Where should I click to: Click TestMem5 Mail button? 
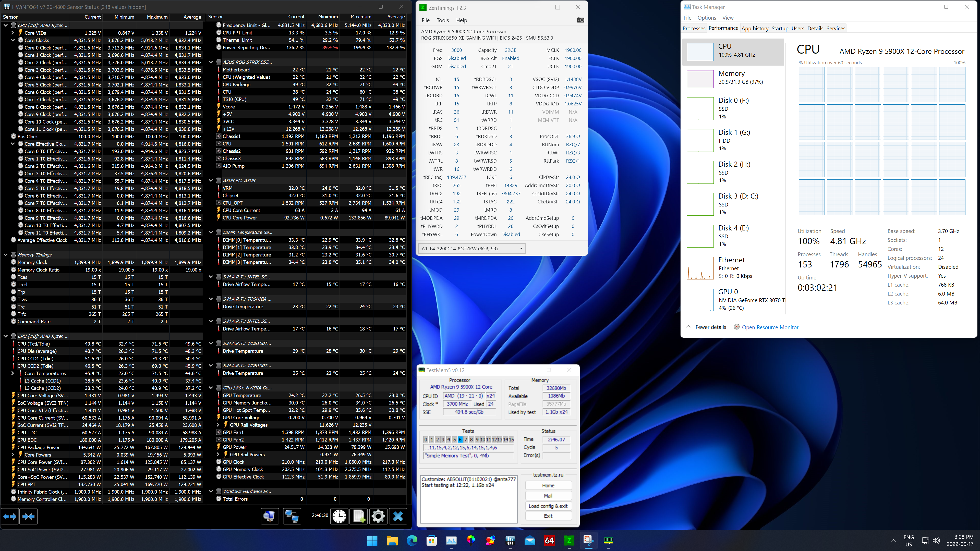point(548,496)
